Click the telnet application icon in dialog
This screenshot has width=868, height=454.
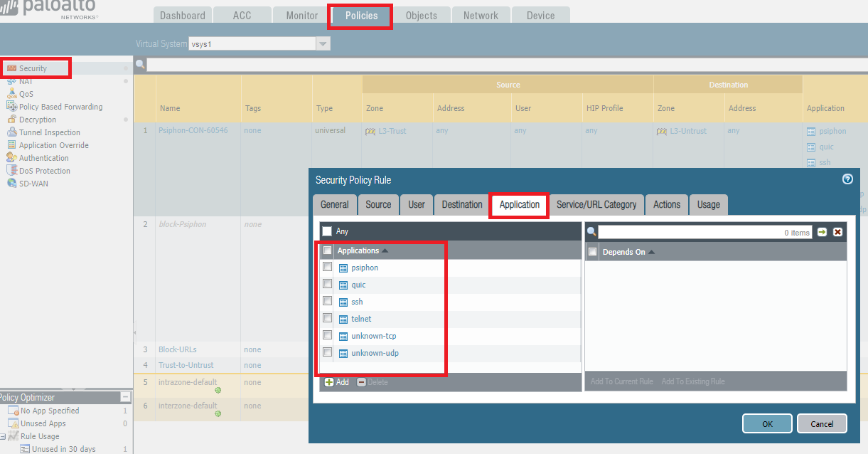[x=343, y=320]
